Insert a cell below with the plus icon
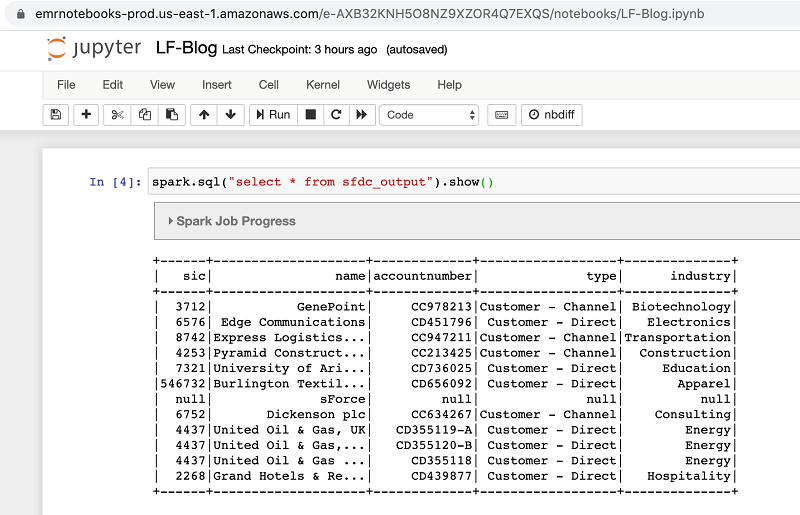The image size is (800, 515). pyautogui.click(x=86, y=115)
